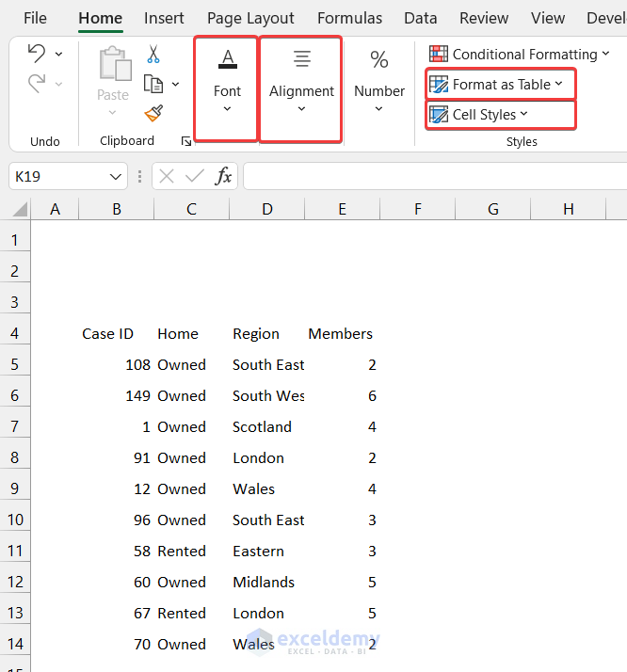Switch to the View tab
The width and height of the screenshot is (627, 672).
tap(548, 19)
